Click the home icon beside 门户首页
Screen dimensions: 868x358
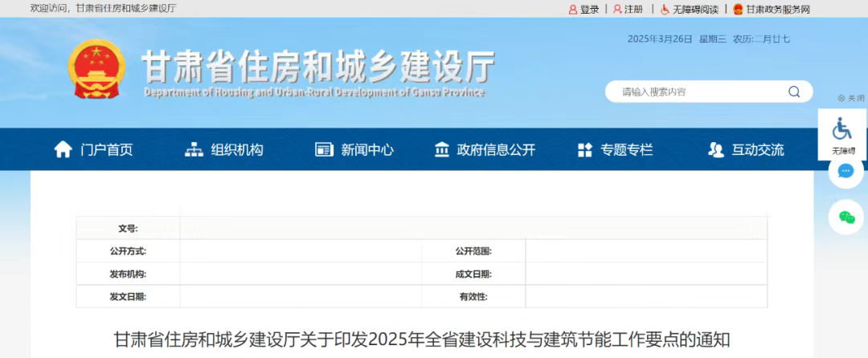tap(63, 150)
